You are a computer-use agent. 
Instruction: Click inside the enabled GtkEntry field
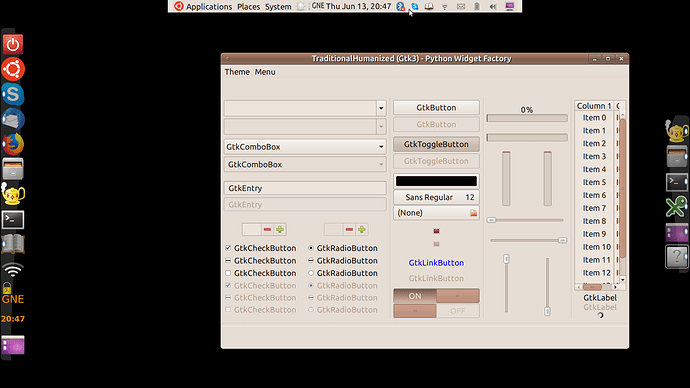(x=305, y=188)
